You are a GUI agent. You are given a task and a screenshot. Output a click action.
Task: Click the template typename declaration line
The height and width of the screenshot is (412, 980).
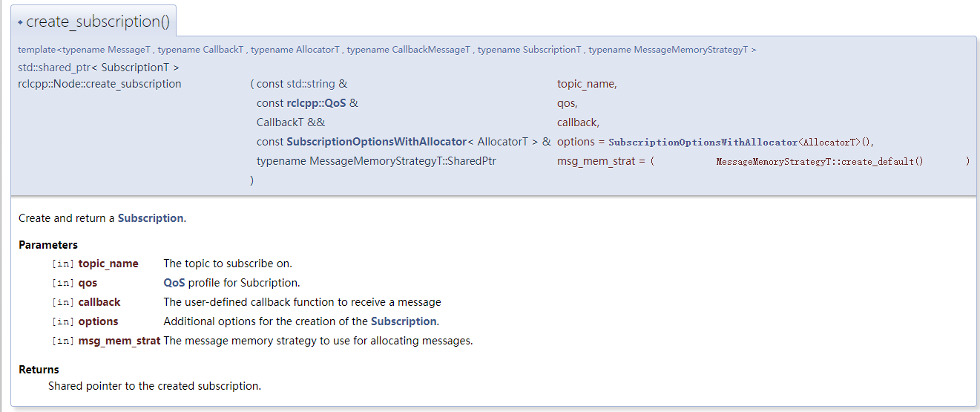tap(387, 50)
